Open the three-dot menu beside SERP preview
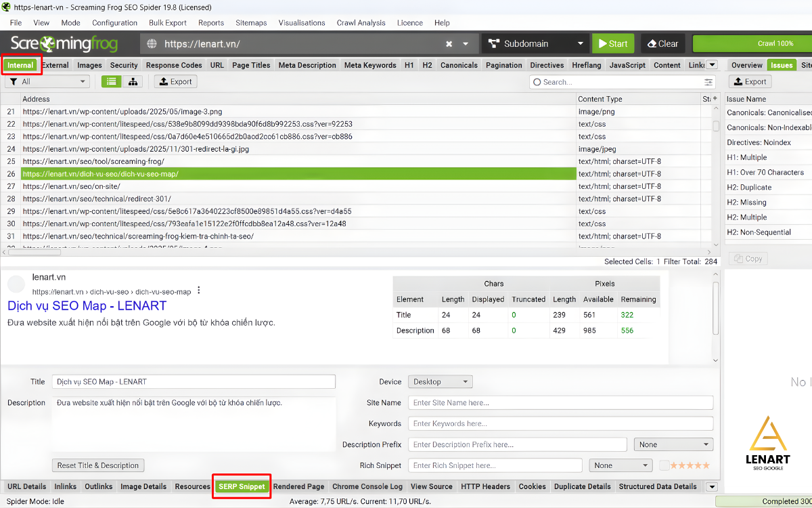 click(198, 289)
